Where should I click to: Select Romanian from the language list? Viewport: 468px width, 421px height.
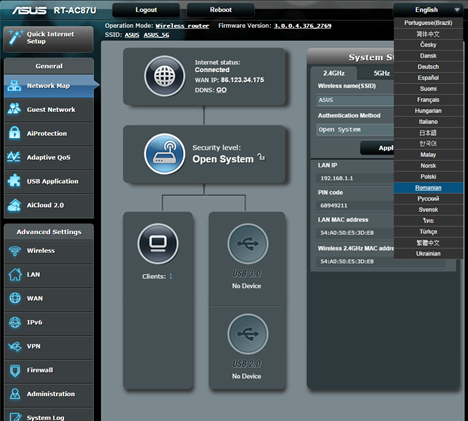428,188
